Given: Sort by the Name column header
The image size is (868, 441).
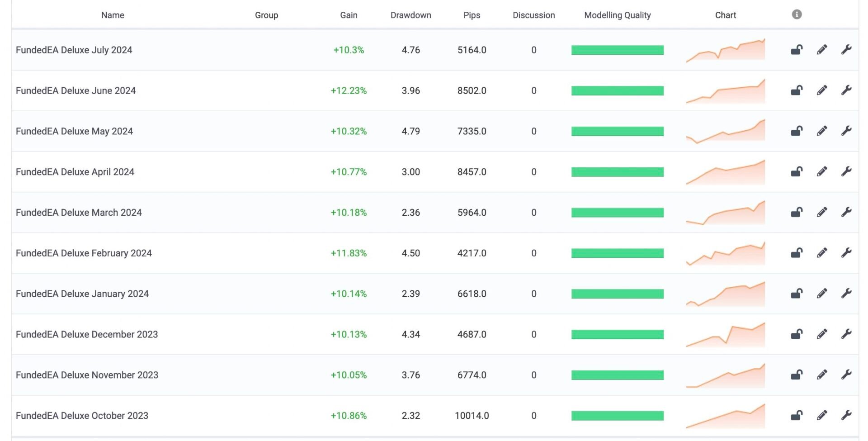Looking at the screenshot, I should coord(113,15).
